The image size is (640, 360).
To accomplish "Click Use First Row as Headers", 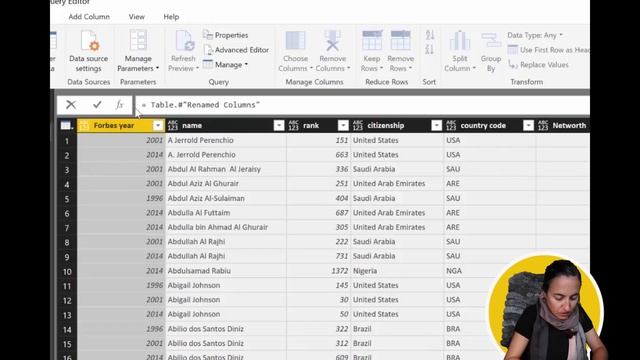I will coord(549,50).
